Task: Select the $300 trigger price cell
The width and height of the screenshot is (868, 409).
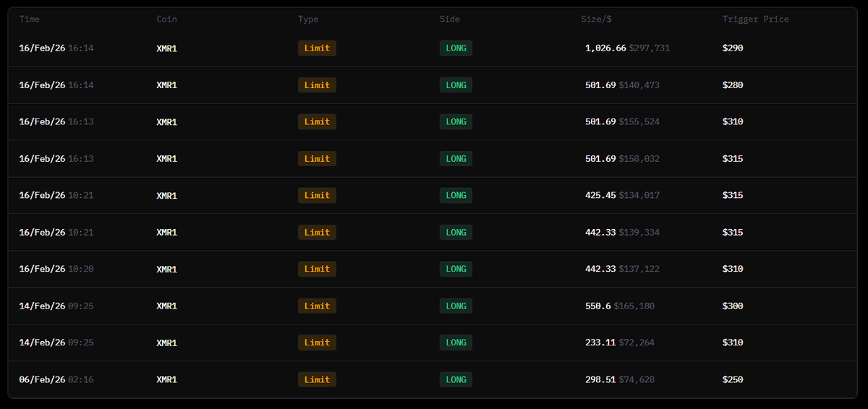Action: (x=733, y=306)
